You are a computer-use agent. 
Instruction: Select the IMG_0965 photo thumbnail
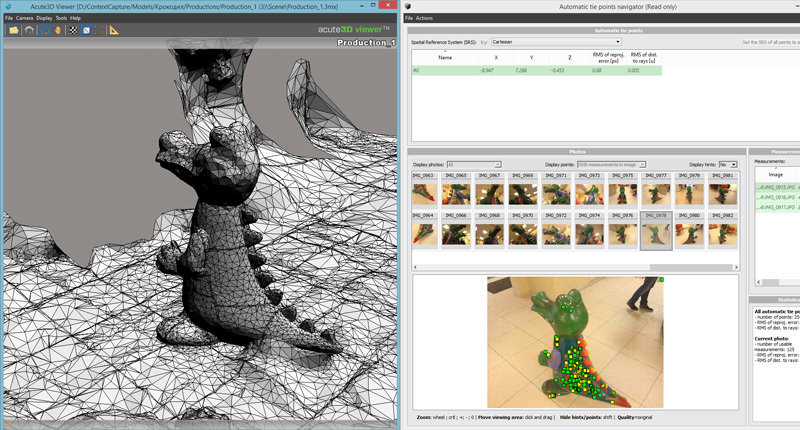point(456,190)
